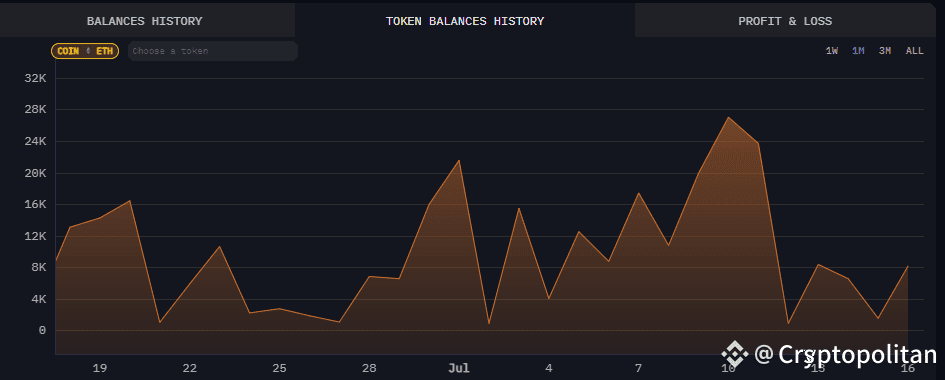Click the 25 date label
945x380 pixels.
pos(279,368)
